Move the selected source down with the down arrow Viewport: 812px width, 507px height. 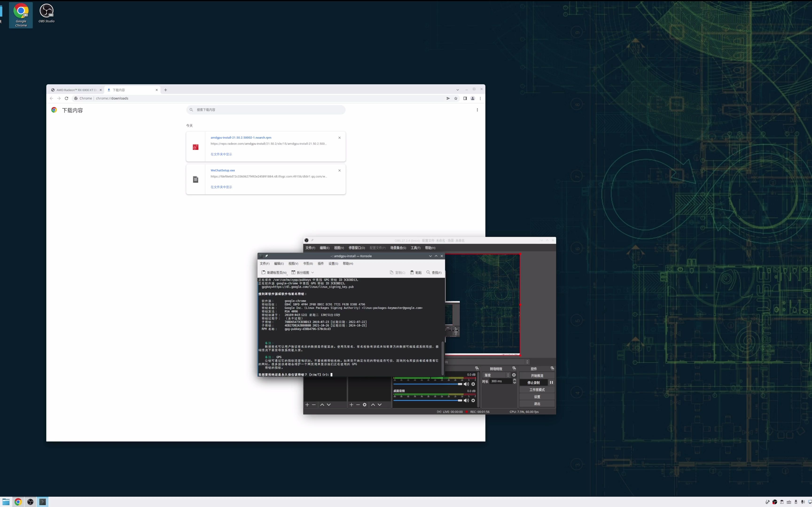(379, 404)
